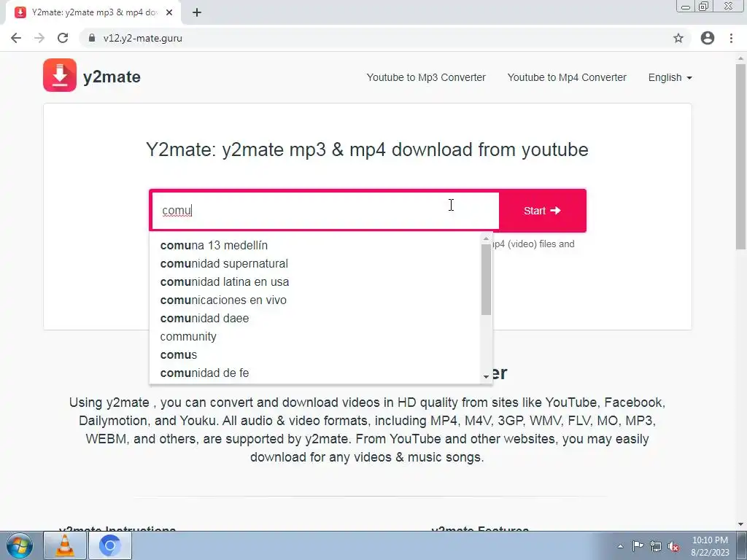Click the page vertical scrollbar thumb

point(740,156)
